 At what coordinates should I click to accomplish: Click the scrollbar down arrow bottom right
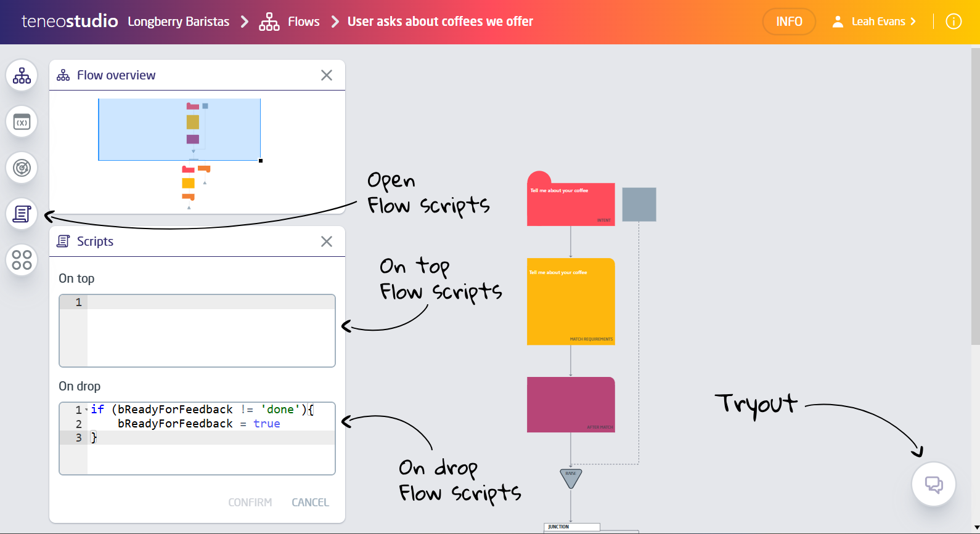975,528
